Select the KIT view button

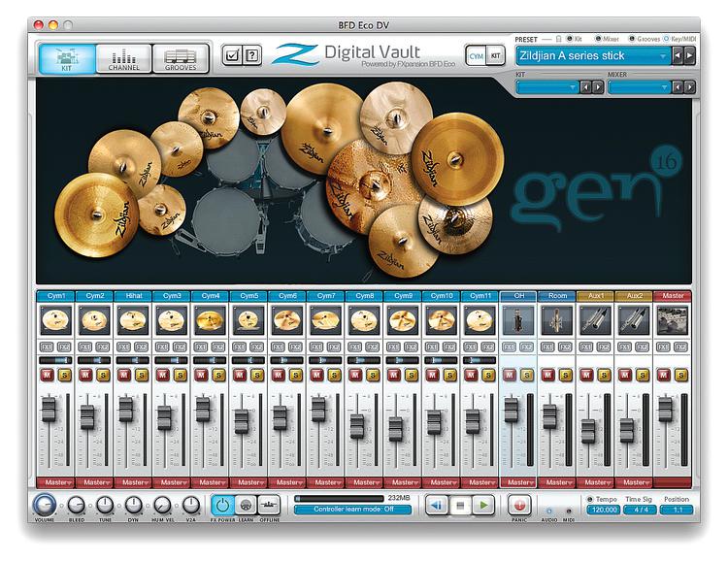point(495,56)
